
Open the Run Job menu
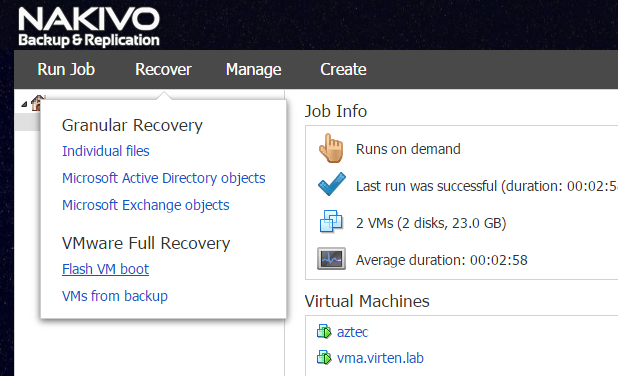tap(66, 69)
